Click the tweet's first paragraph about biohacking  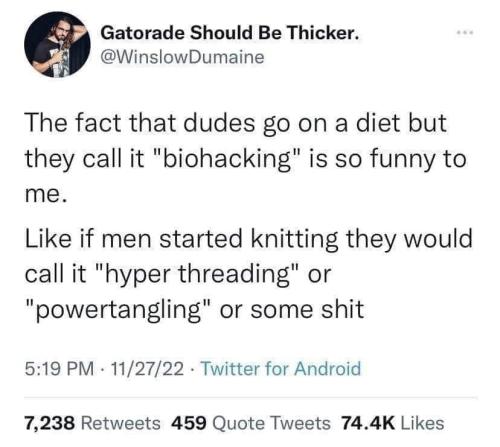(x=245, y=158)
